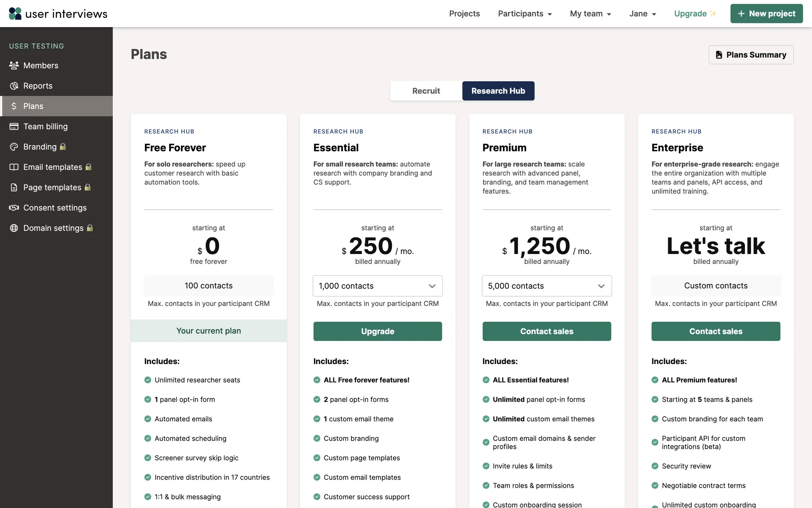Click the User Interviews logo icon
Screen dimensions: 812x508
click(15, 14)
